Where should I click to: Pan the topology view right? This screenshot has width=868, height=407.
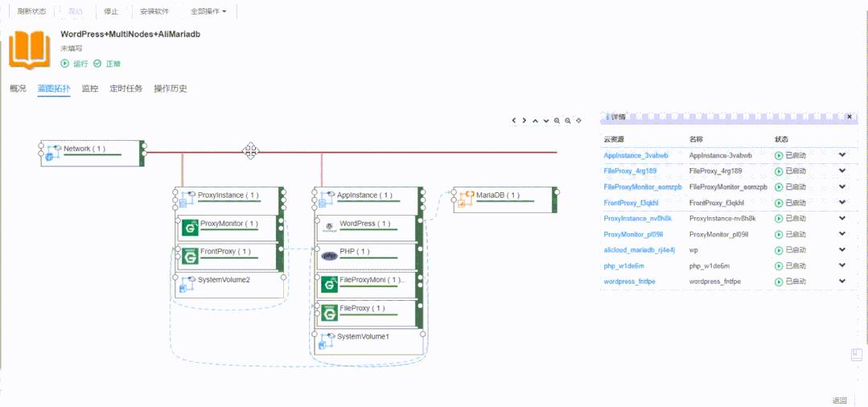[x=525, y=120]
